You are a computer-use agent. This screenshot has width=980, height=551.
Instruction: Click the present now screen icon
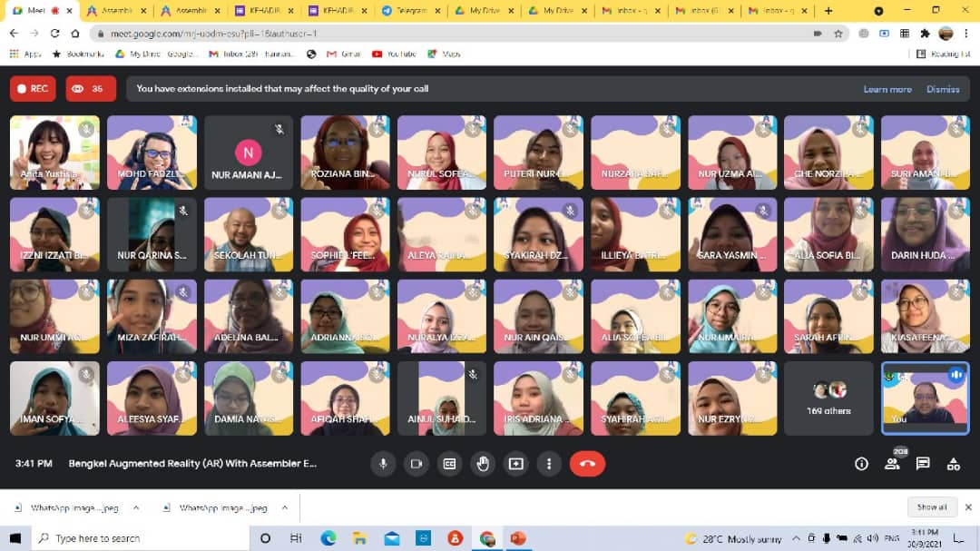click(515, 463)
